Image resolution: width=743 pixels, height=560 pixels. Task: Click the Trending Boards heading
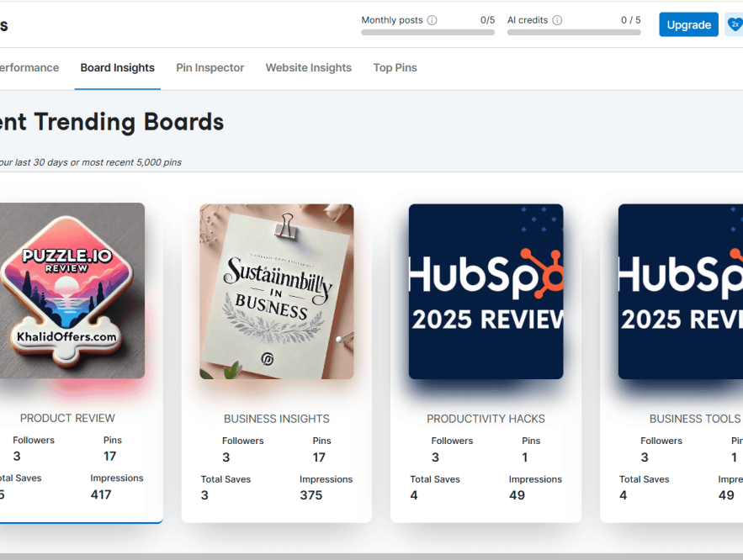pos(112,122)
